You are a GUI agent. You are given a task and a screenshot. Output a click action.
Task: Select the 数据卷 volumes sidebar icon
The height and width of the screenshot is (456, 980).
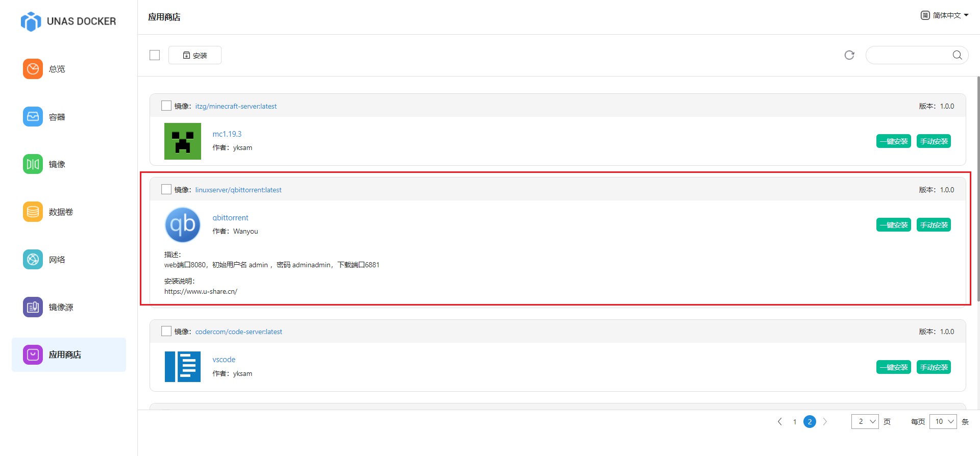point(33,212)
